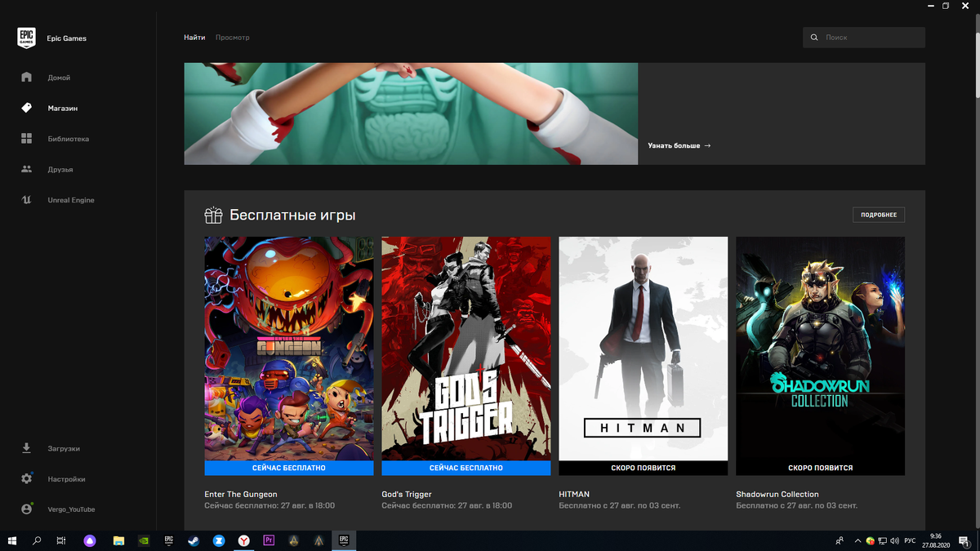
Task: Open the NVIDIA taskbar icon
Action: (144, 540)
